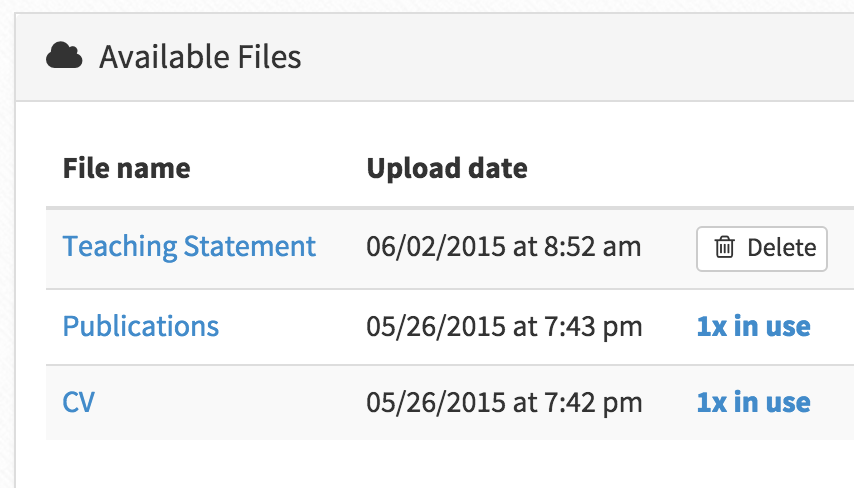Click "1x in use" for Publications
This screenshot has width=854, height=488.
point(753,326)
